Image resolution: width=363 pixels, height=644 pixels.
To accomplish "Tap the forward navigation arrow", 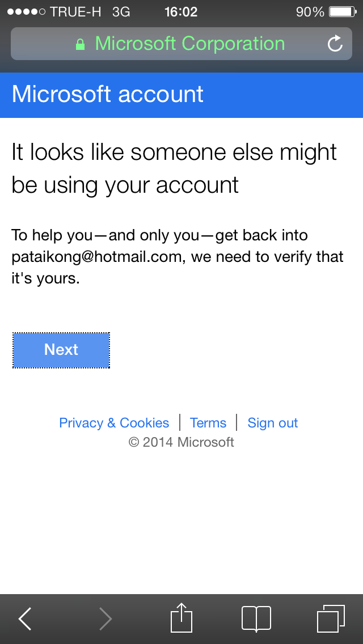I will (105, 618).
